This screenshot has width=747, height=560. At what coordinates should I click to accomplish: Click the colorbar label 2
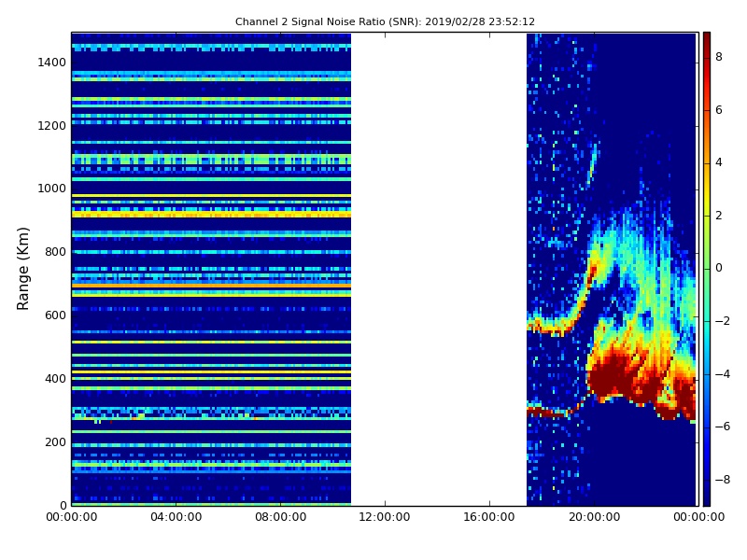point(719,216)
